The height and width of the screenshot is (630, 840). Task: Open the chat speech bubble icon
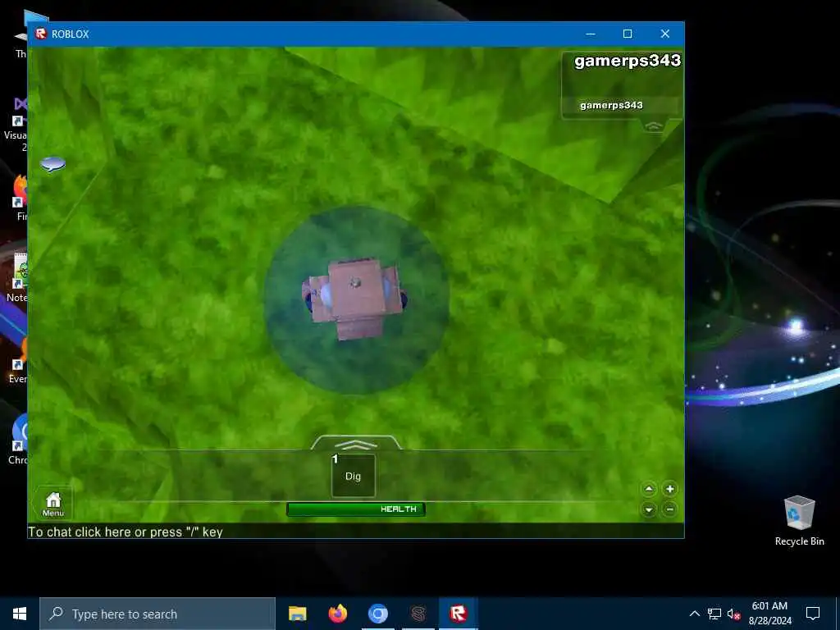(52, 164)
